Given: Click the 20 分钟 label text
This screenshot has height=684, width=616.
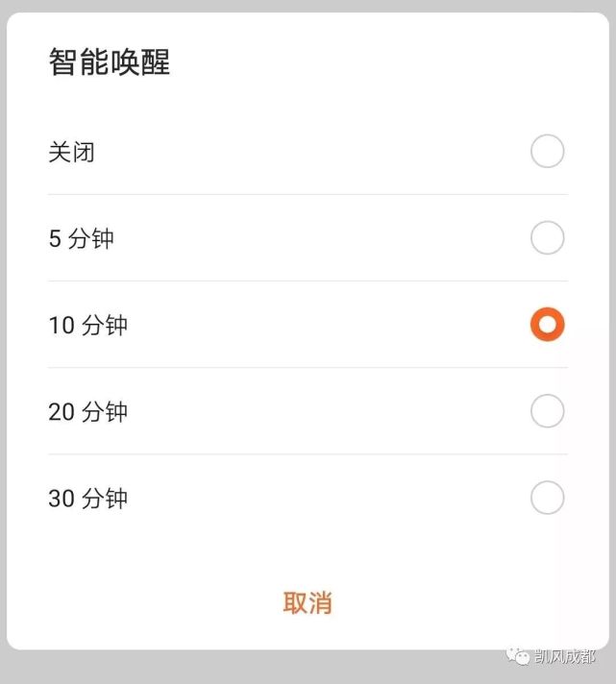Looking at the screenshot, I should point(87,412).
